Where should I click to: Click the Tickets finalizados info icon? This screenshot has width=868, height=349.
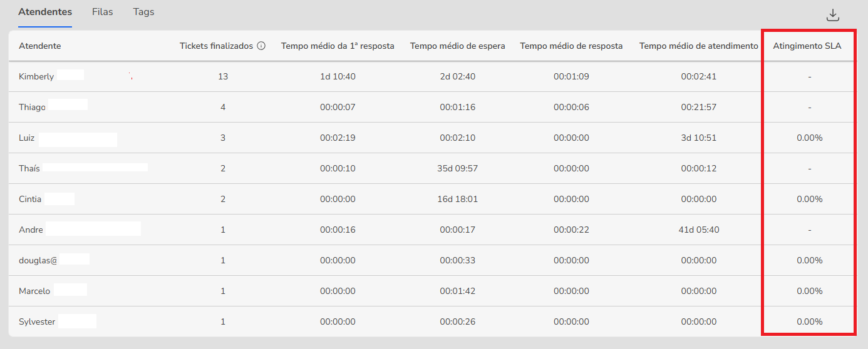point(261,46)
